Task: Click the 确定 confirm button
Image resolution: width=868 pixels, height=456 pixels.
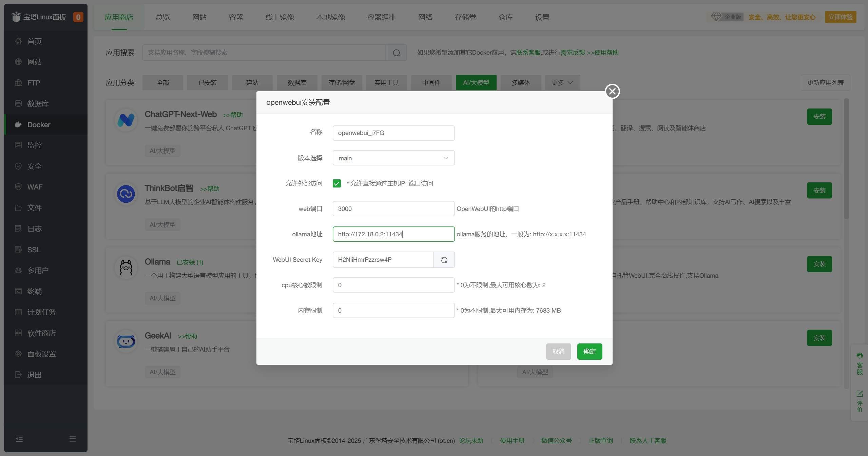Action: point(589,351)
